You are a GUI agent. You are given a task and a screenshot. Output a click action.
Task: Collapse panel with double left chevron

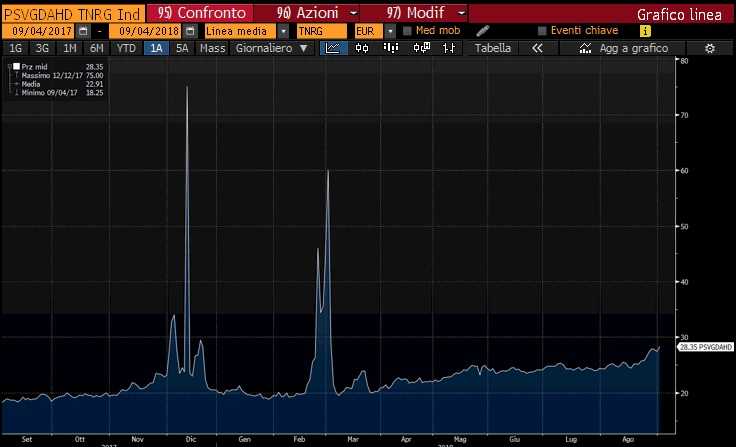[x=538, y=48]
